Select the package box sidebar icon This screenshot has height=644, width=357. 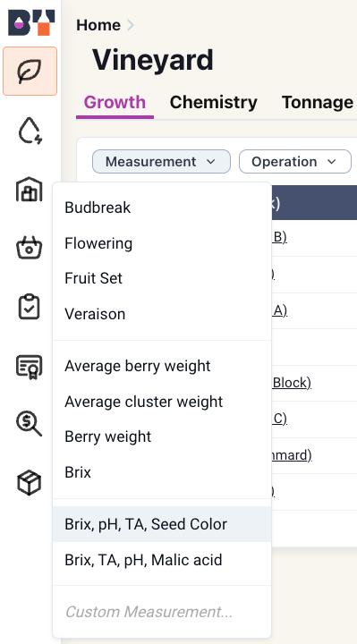30,483
